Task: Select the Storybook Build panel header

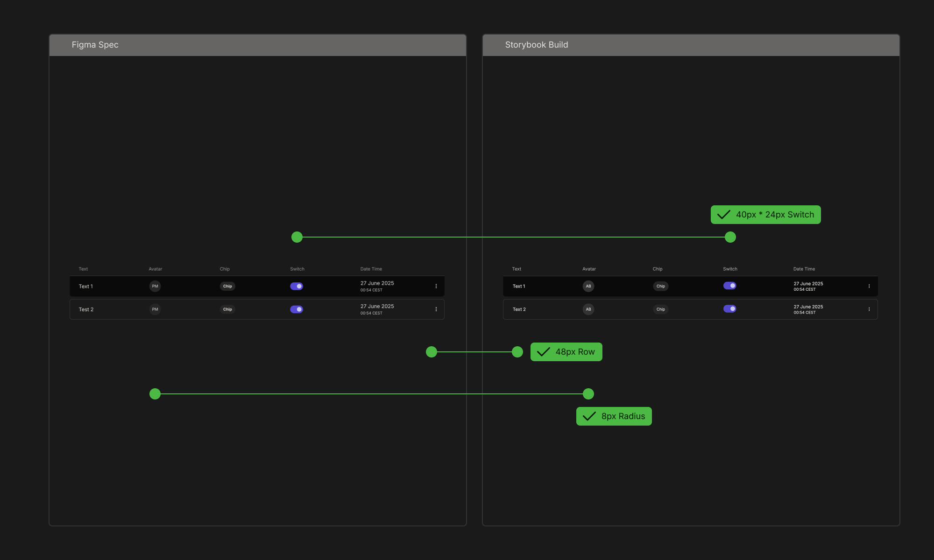Action: point(537,45)
